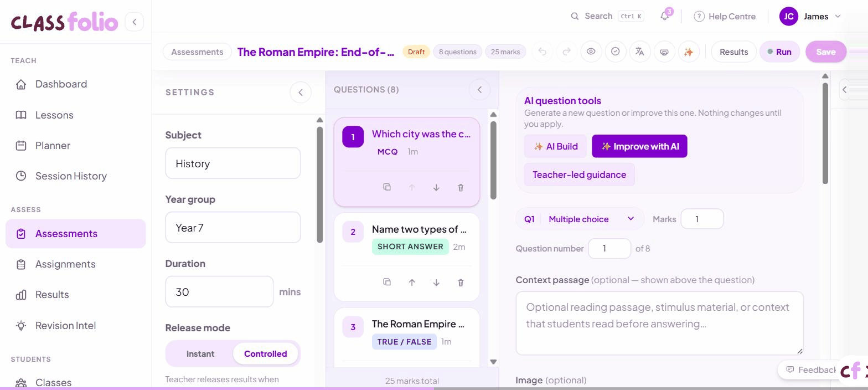This screenshot has width=868, height=390.
Task: Go to Classes in the sidebar
Action: [x=76, y=382]
